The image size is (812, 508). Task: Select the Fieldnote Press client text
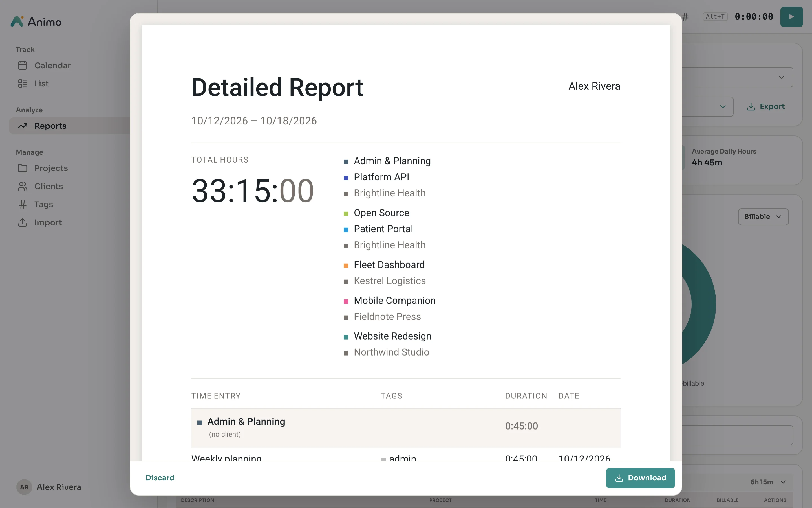click(x=387, y=316)
